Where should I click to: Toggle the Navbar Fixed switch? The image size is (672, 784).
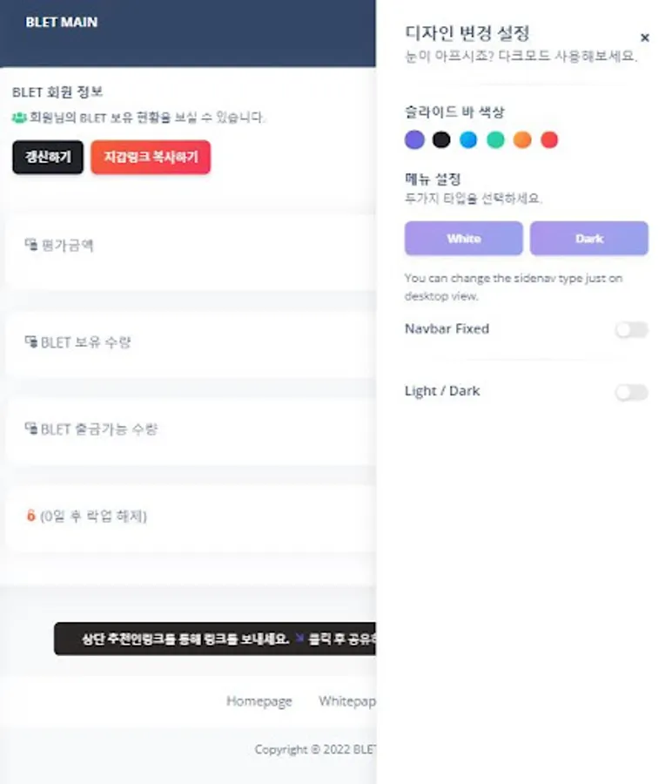pos(632,330)
